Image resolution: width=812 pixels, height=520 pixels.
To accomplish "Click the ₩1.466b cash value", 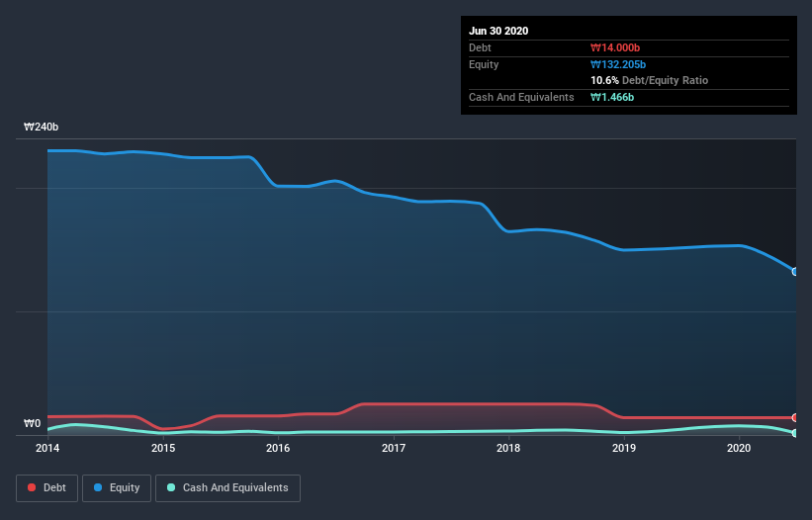I will click(x=612, y=97).
